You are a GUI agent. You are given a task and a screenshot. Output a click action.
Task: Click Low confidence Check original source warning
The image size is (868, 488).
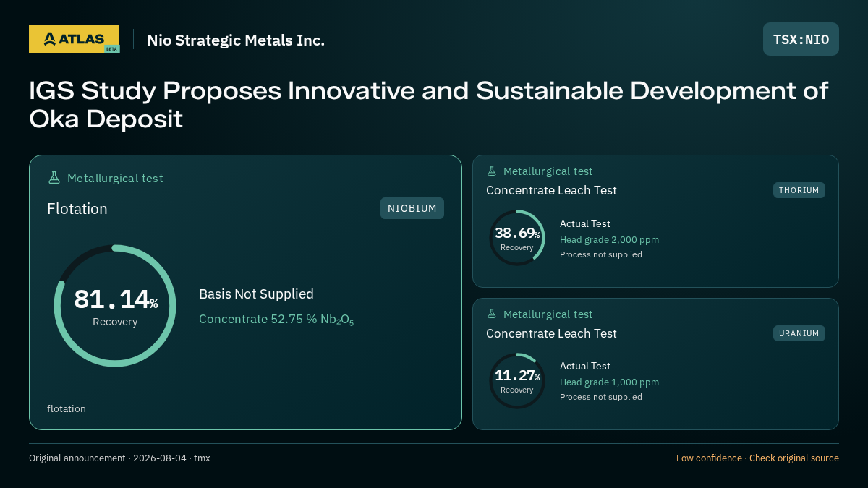(x=757, y=458)
